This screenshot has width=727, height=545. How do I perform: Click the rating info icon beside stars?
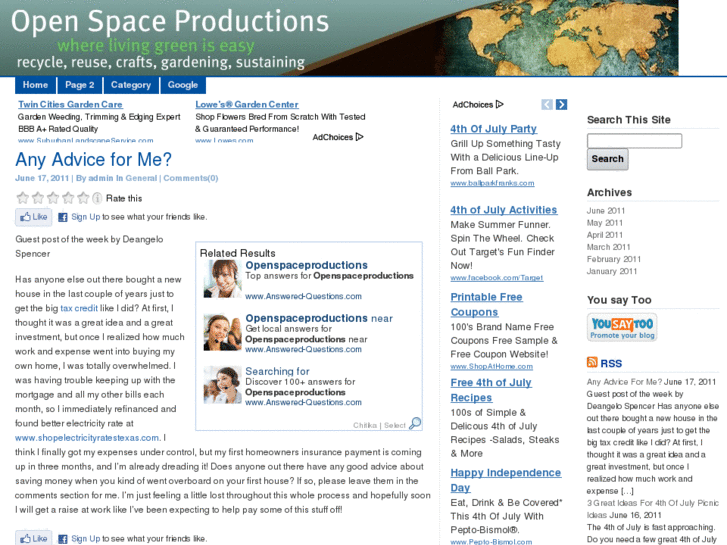97,198
